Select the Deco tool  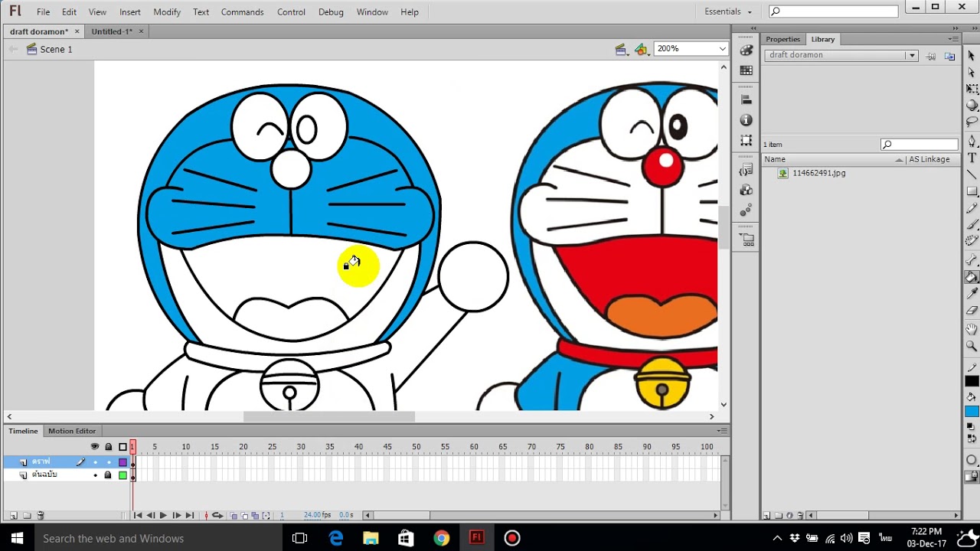[x=972, y=242]
